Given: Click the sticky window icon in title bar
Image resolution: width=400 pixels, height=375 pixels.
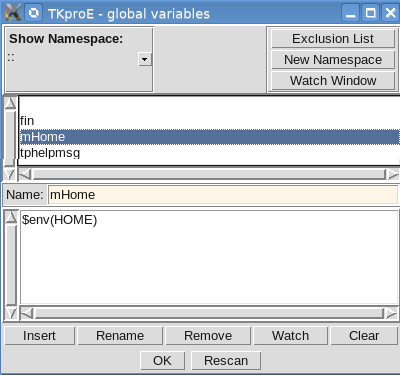Looking at the screenshot, I should [x=34, y=13].
